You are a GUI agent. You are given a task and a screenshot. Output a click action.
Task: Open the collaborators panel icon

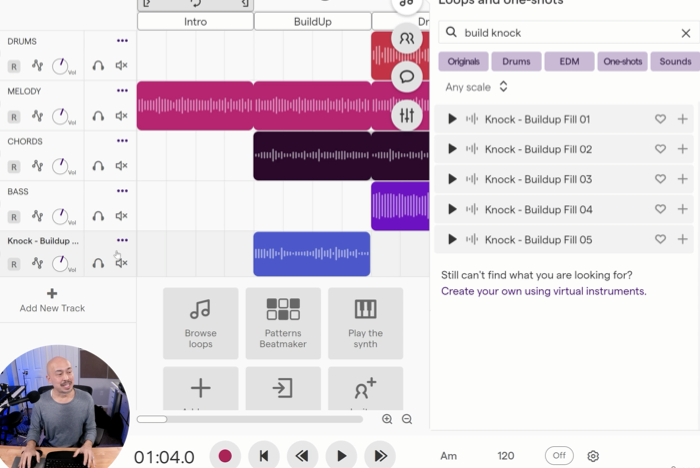pos(407,39)
